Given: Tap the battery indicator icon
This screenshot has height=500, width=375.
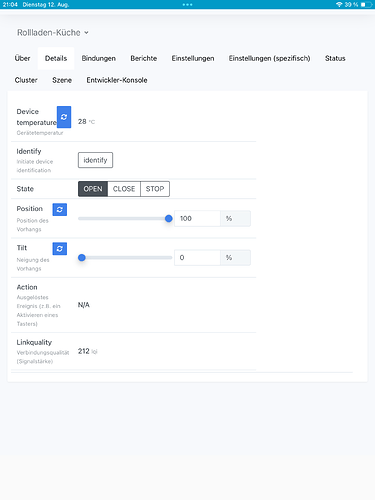Looking at the screenshot, I should point(366,5).
